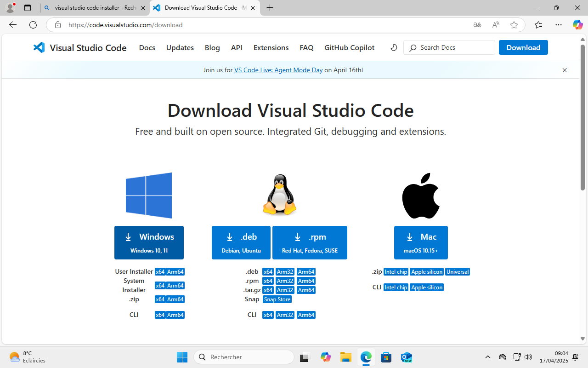
Task: Open the API menu item
Action: tap(237, 47)
